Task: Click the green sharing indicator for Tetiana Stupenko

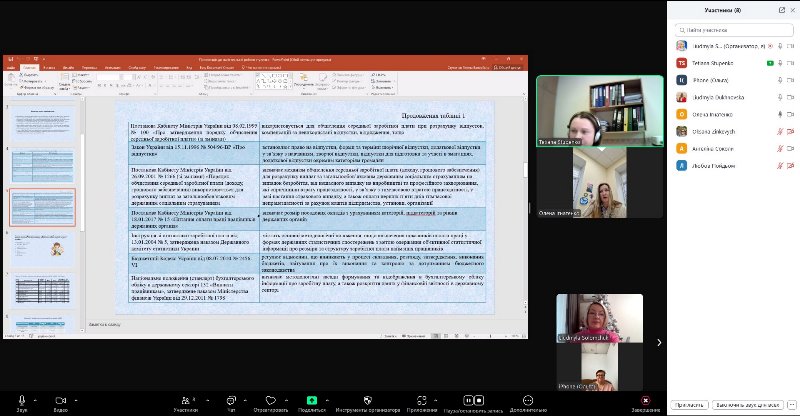Action: pyautogui.click(x=770, y=63)
